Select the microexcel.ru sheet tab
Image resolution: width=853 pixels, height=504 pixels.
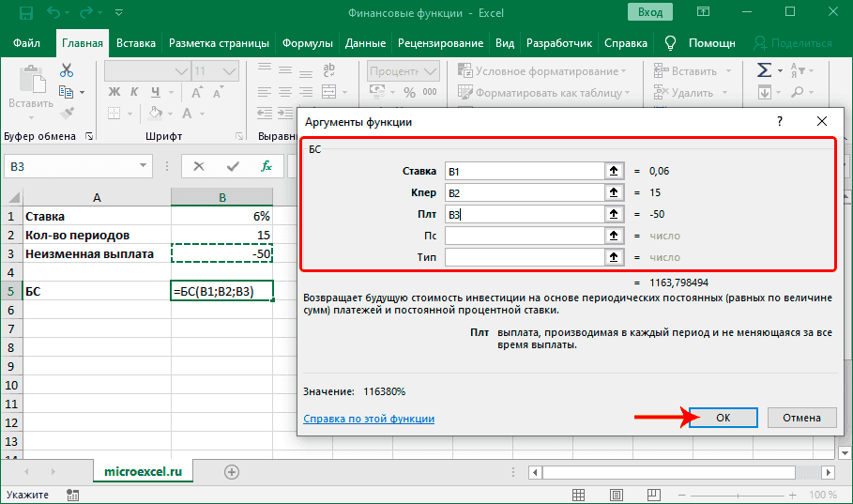[x=143, y=471]
